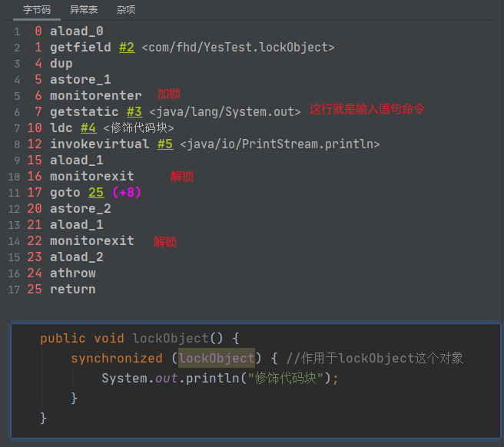Click bytecode offset 24
This screenshot has width=504, height=447.
[x=35, y=273]
